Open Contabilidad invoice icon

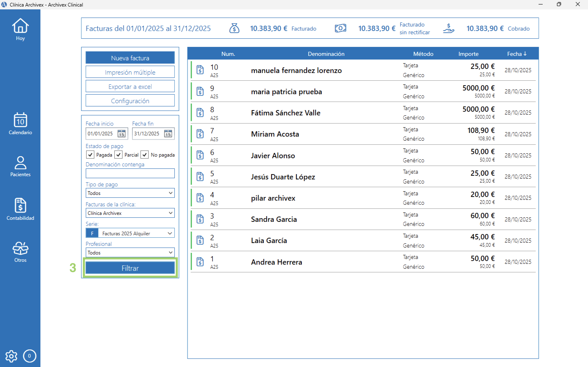pyautogui.click(x=20, y=205)
